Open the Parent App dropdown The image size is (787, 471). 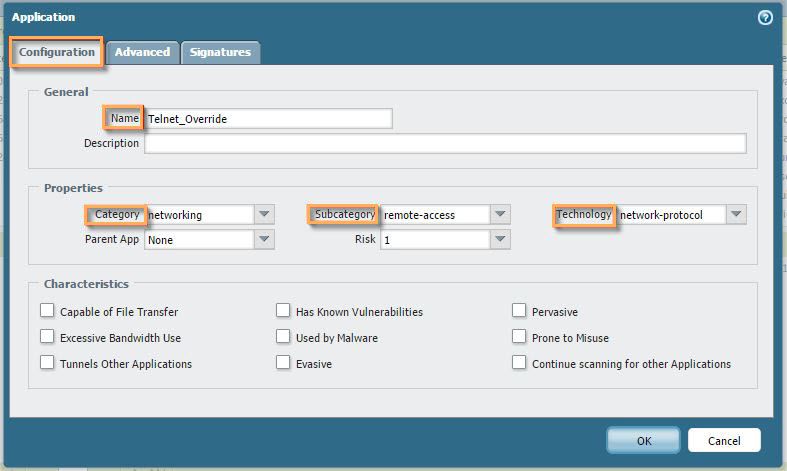pos(264,240)
